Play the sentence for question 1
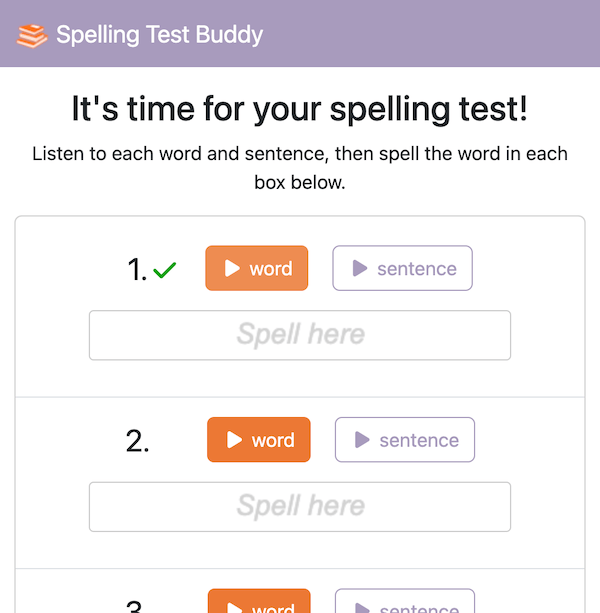Image resolution: width=600 pixels, height=613 pixels. pyautogui.click(x=402, y=268)
